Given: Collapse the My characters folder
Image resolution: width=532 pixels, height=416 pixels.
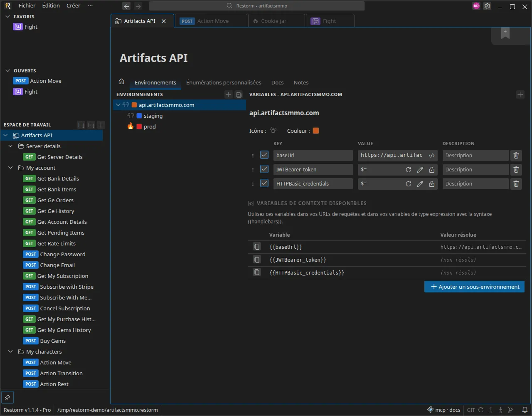Looking at the screenshot, I should [x=11, y=352].
